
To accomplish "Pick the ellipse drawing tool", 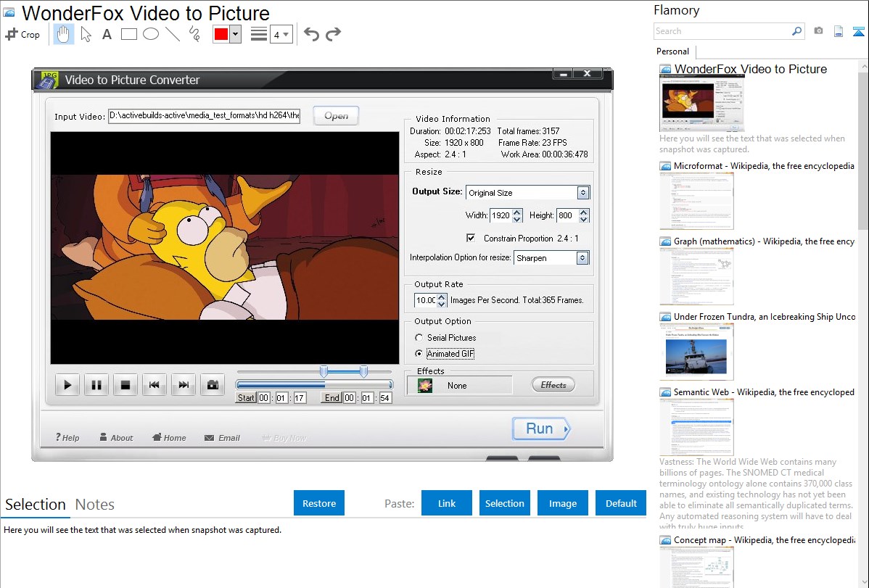I will (x=151, y=34).
